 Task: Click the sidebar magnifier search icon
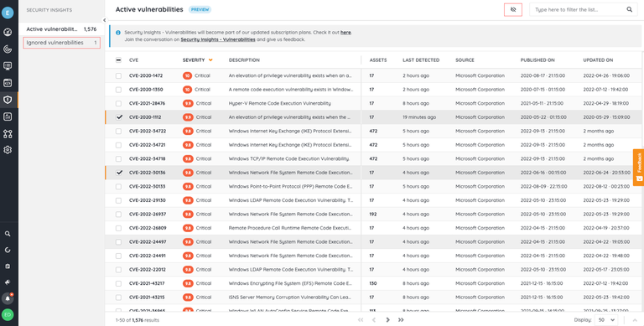pos(8,234)
